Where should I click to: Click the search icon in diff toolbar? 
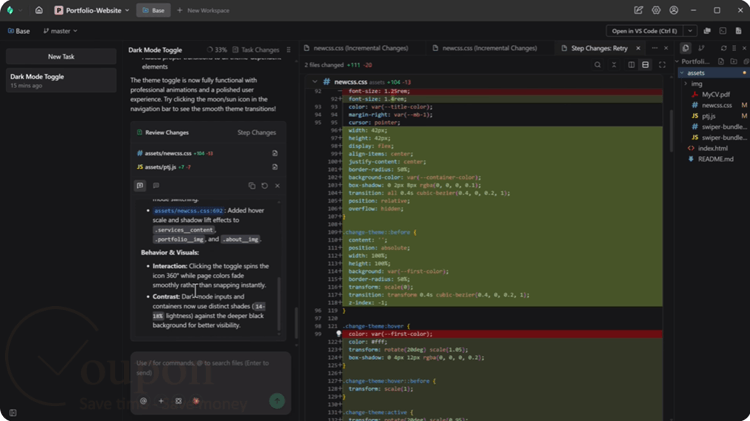coord(597,65)
